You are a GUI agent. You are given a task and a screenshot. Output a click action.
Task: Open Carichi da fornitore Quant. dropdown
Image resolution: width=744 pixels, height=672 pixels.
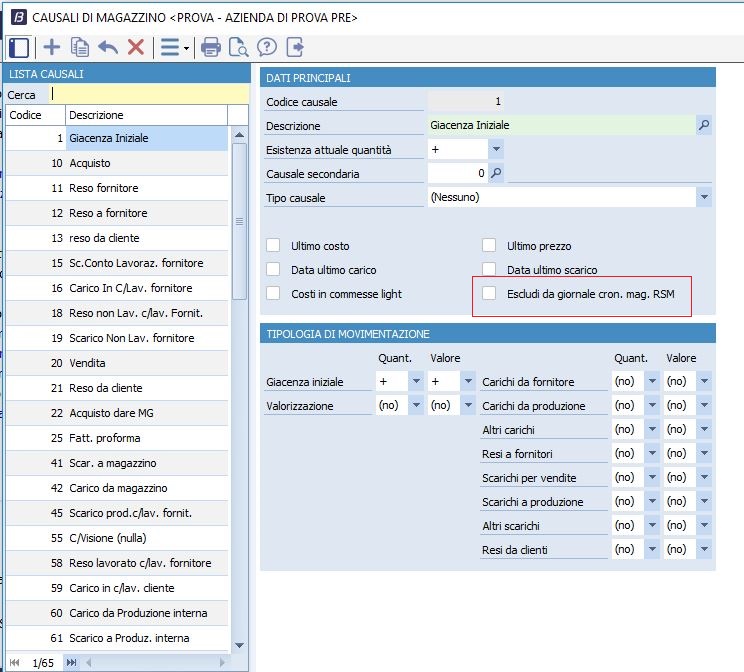pyautogui.click(x=651, y=382)
